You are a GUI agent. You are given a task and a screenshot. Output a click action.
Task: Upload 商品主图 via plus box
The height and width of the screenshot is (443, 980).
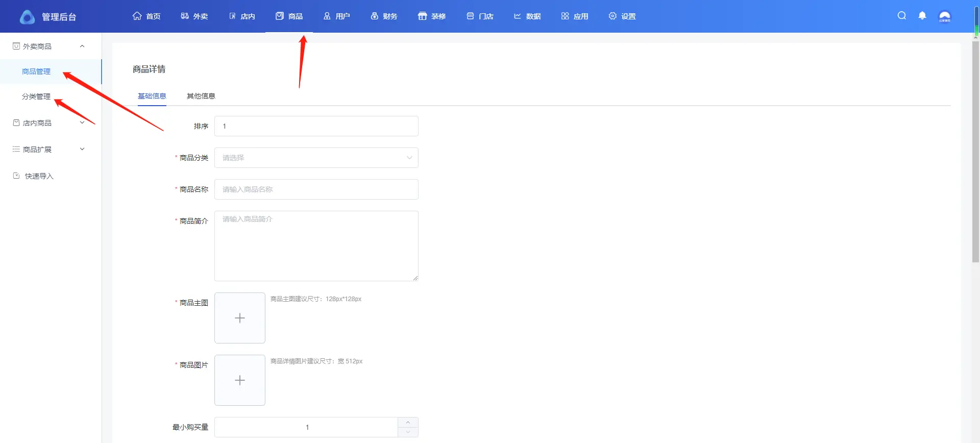[x=240, y=318]
